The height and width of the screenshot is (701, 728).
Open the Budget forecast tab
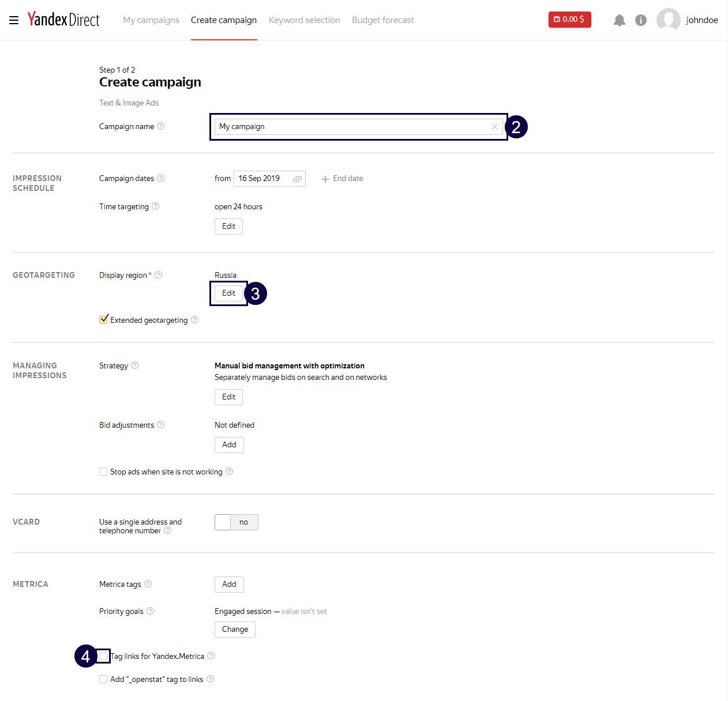coord(382,20)
